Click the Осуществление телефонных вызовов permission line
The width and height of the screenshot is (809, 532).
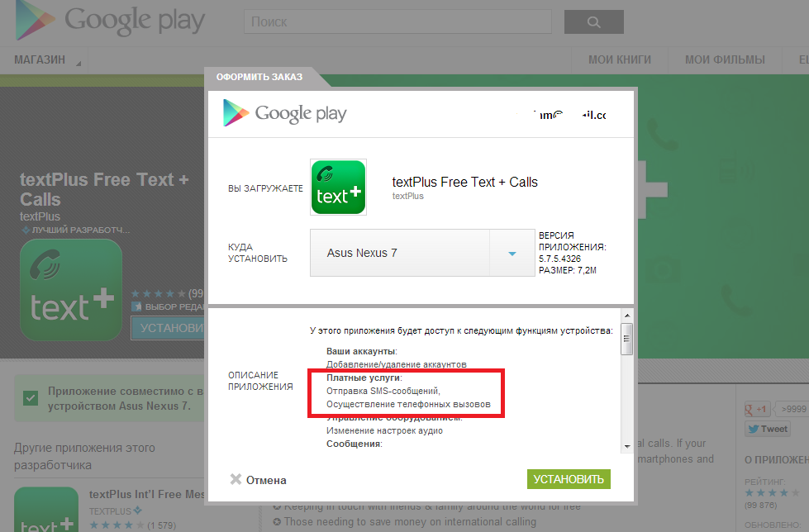point(408,404)
